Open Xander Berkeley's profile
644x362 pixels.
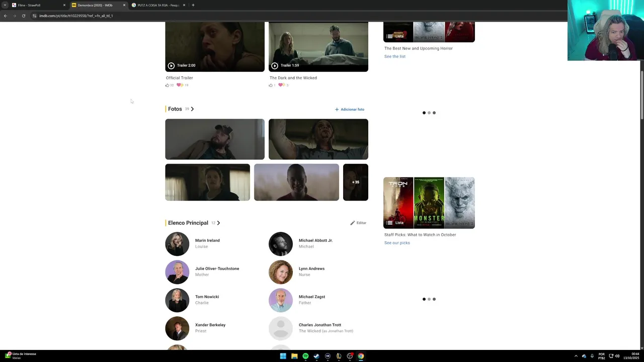click(x=210, y=325)
